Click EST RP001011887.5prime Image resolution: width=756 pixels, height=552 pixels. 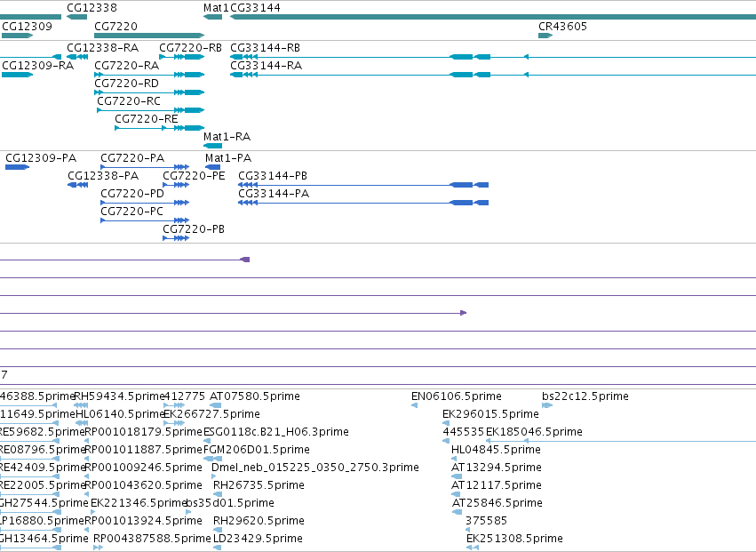[x=143, y=450]
